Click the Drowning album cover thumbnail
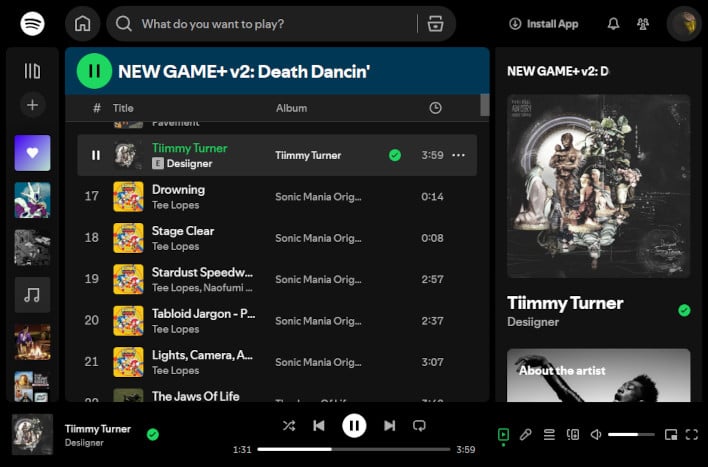This screenshot has width=708, height=467. point(128,196)
